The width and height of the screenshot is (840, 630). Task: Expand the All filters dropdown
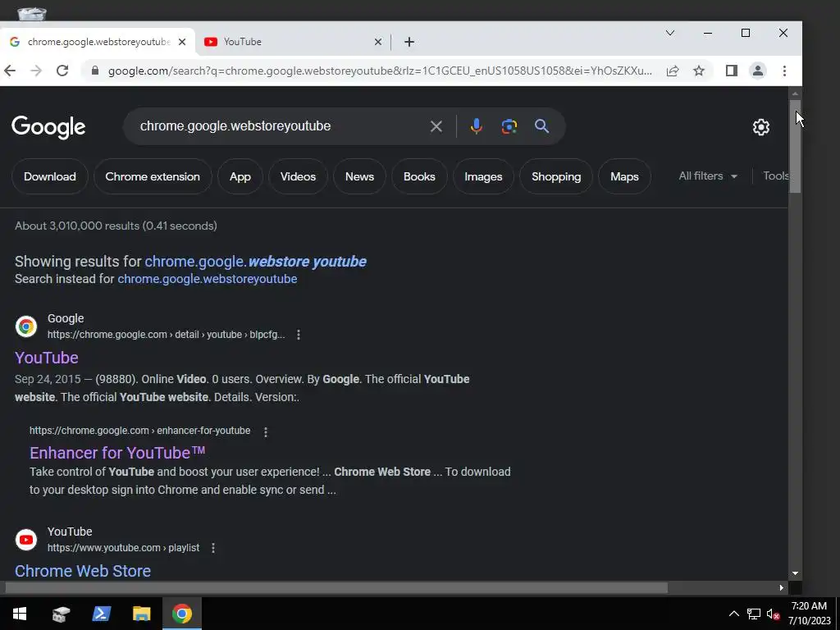(x=708, y=176)
